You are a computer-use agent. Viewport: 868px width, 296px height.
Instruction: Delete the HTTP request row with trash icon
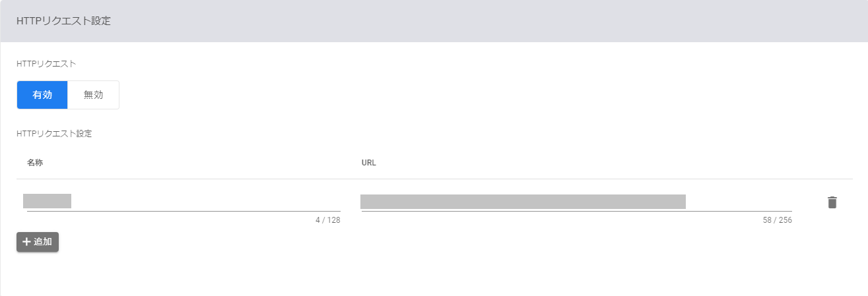832,202
